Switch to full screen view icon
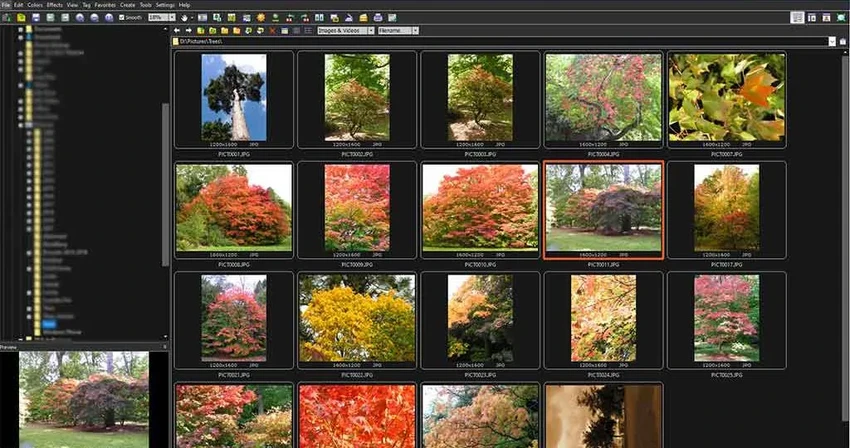 pyautogui.click(x=826, y=17)
